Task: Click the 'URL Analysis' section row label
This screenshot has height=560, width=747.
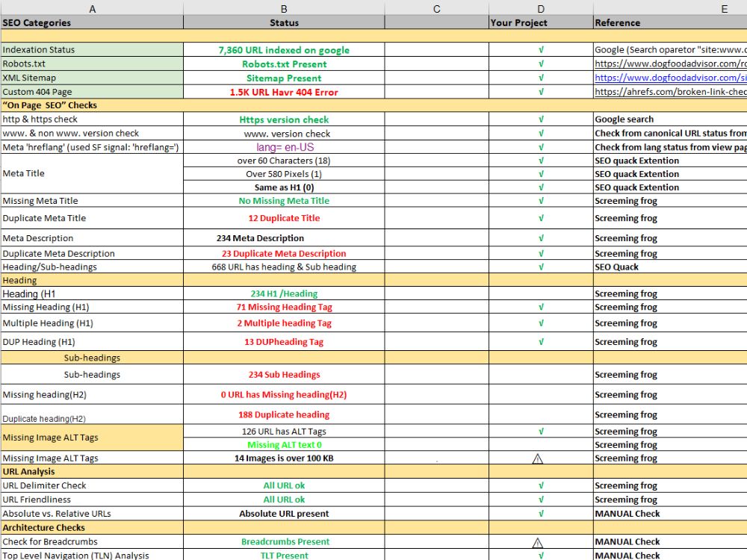Action: click(x=28, y=471)
